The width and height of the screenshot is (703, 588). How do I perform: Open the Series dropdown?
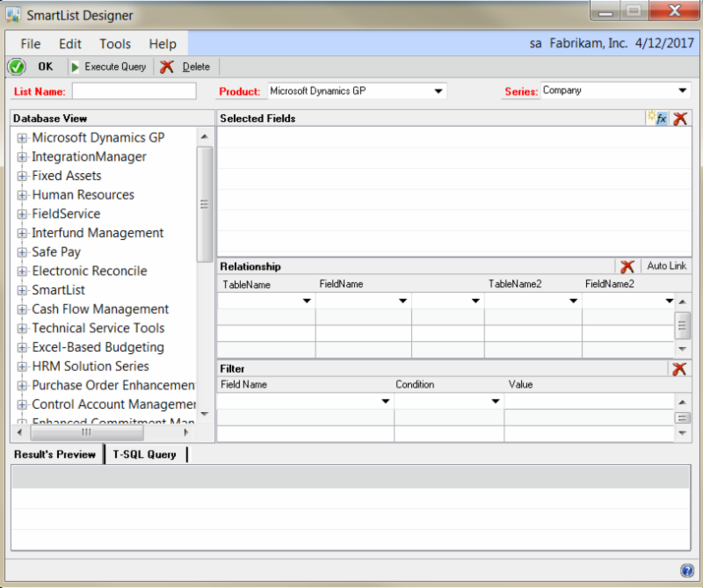click(x=683, y=91)
